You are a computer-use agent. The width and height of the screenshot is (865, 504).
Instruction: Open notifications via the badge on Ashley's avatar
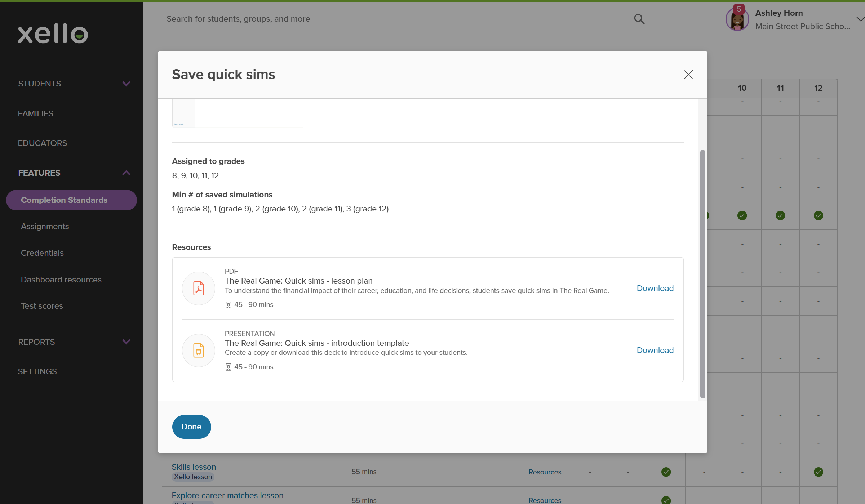pos(740,9)
